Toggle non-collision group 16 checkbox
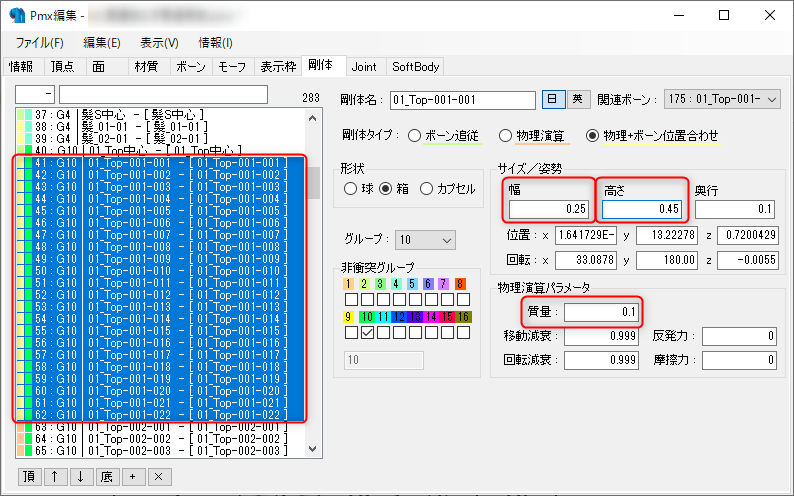Image resolution: width=794 pixels, height=496 pixels. tap(463, 333)
